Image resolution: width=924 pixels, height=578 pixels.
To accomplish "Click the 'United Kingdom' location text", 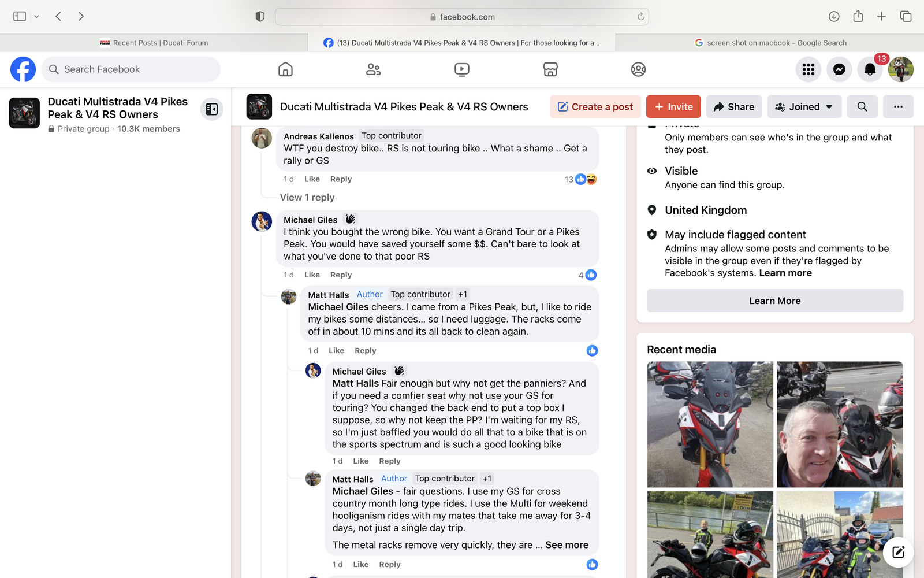I will pyautogui.click(x=706, y=210).
